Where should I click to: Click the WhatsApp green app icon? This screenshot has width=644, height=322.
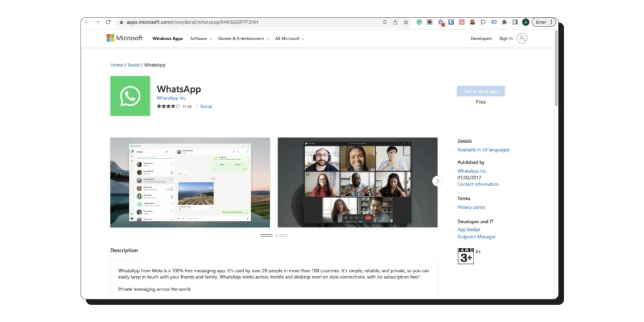point(130,96)
